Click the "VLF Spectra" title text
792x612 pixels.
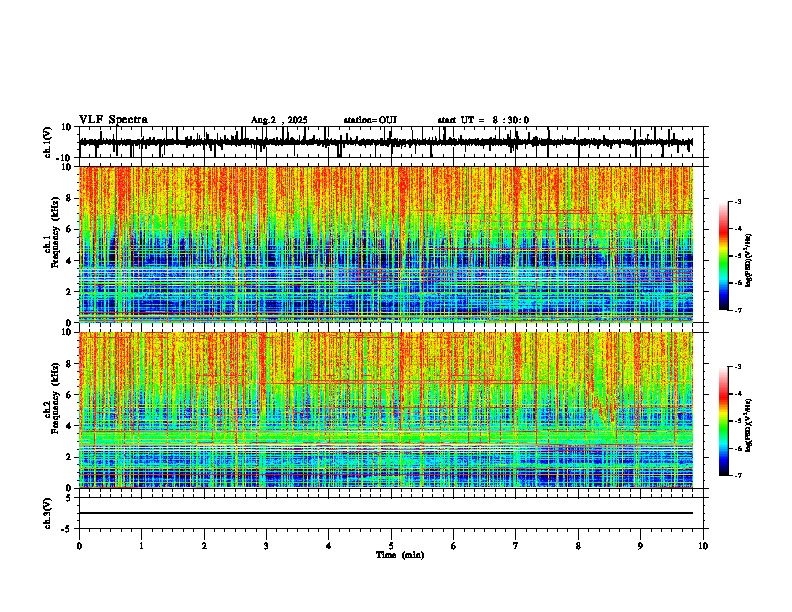pos(113,120)
